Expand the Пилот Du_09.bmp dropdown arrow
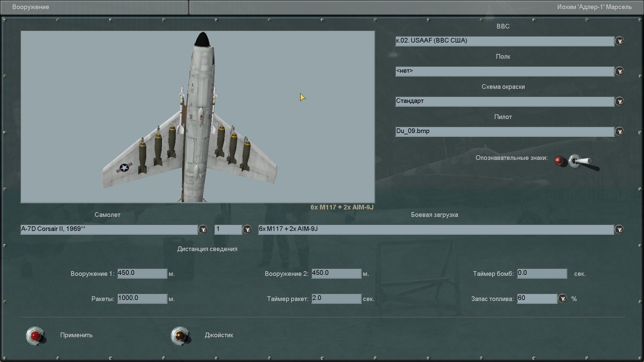The width and height of the screenshot is (644, 362). pyautogui.click(x=619, y=132)
